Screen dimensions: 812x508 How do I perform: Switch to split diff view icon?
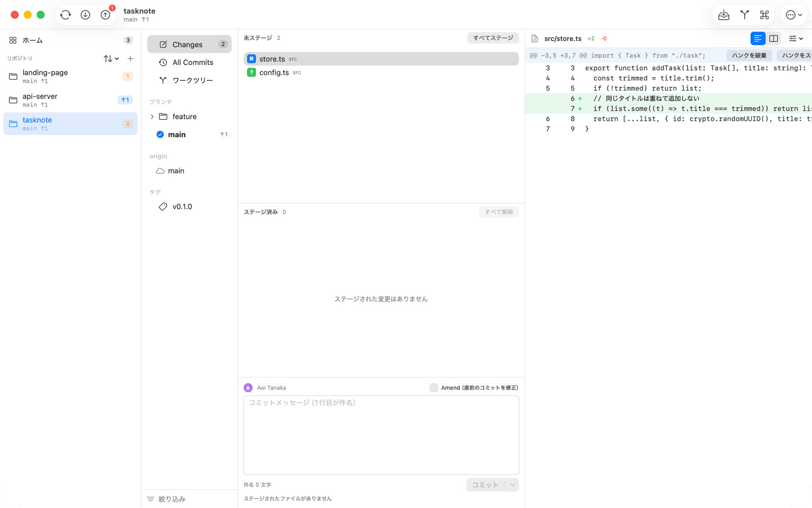[x=774, y=39]
